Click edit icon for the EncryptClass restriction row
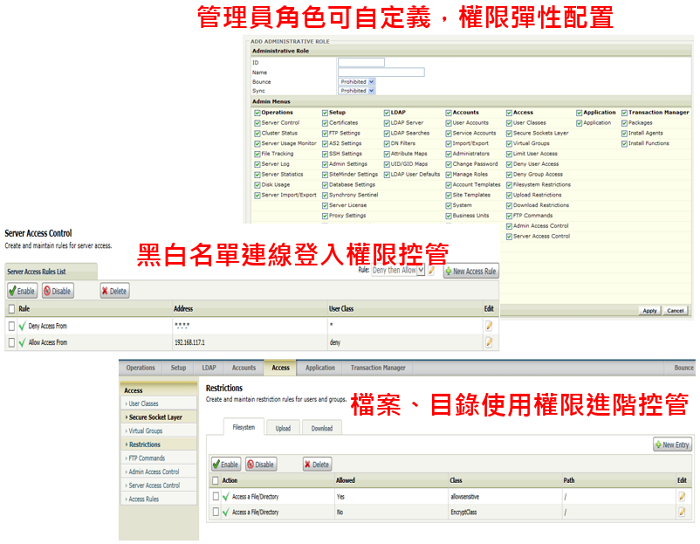The width and height of the screenshot is (700, 544). [682, 512]
